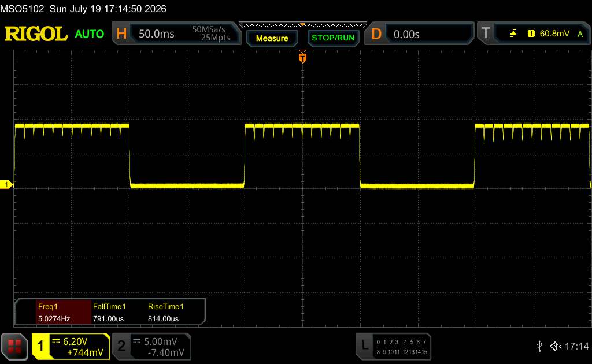Toggle the muted speaker sound icon
This screenshot has width=592, height=364.
(x=556, y=346)
